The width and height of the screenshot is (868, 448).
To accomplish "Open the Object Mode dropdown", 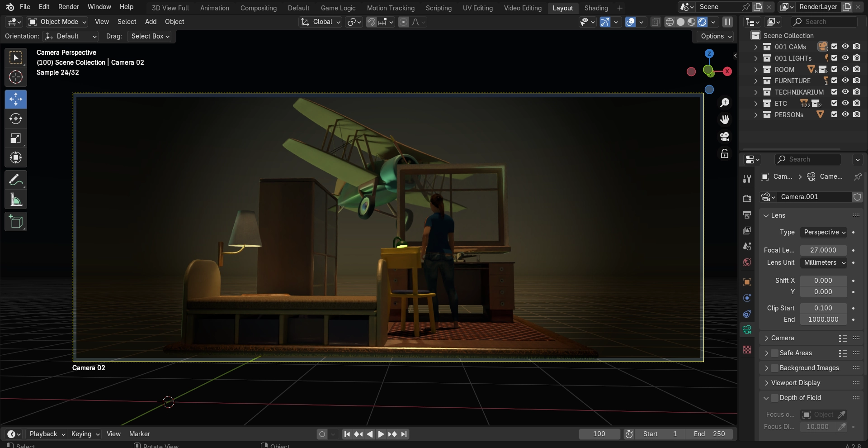I will 57,22.
